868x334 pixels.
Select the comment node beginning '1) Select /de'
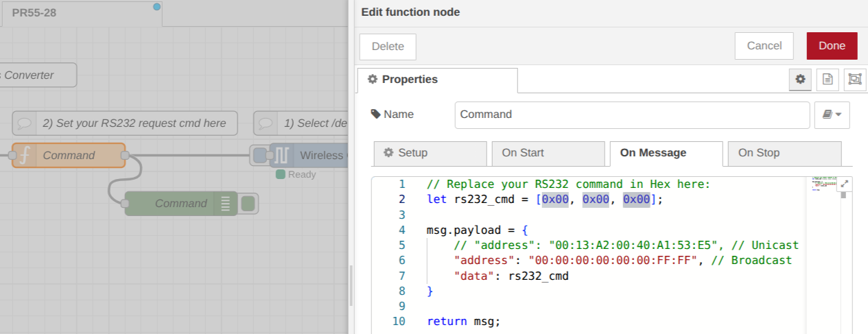point(301,123)
